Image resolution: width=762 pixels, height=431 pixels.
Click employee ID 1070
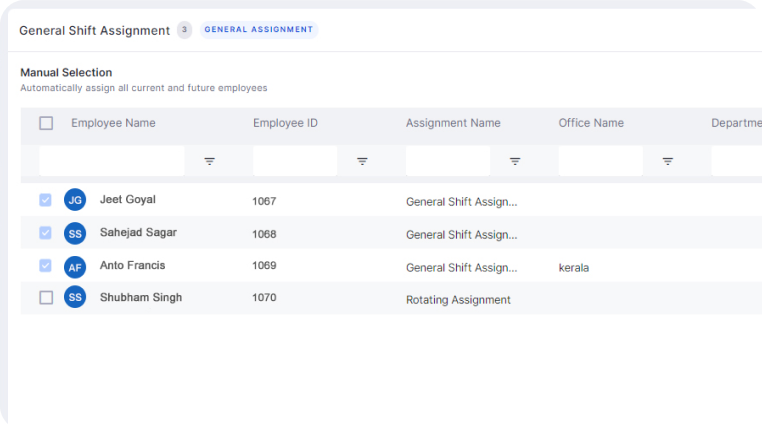tap(264, 297)
